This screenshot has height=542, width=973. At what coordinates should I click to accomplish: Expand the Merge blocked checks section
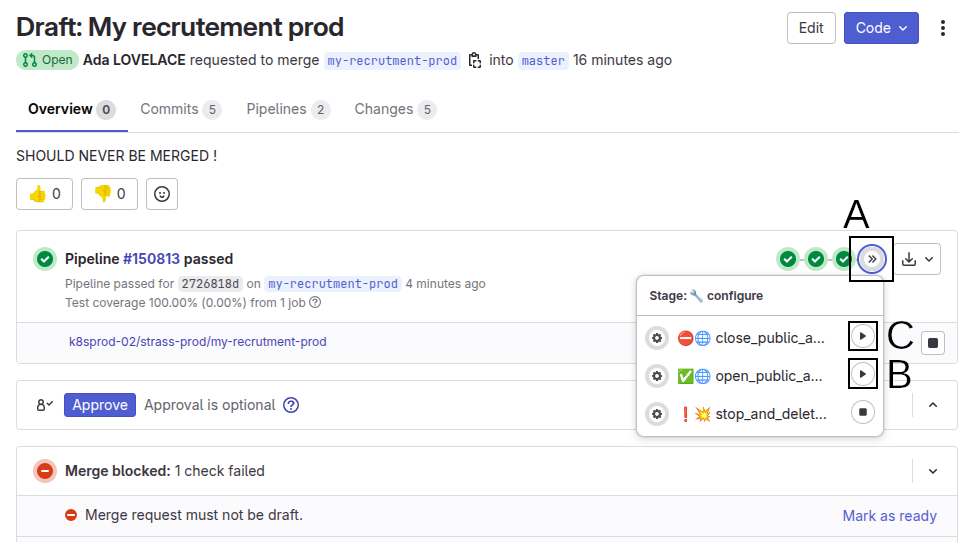pyautogui.click(x=933, y=471)
